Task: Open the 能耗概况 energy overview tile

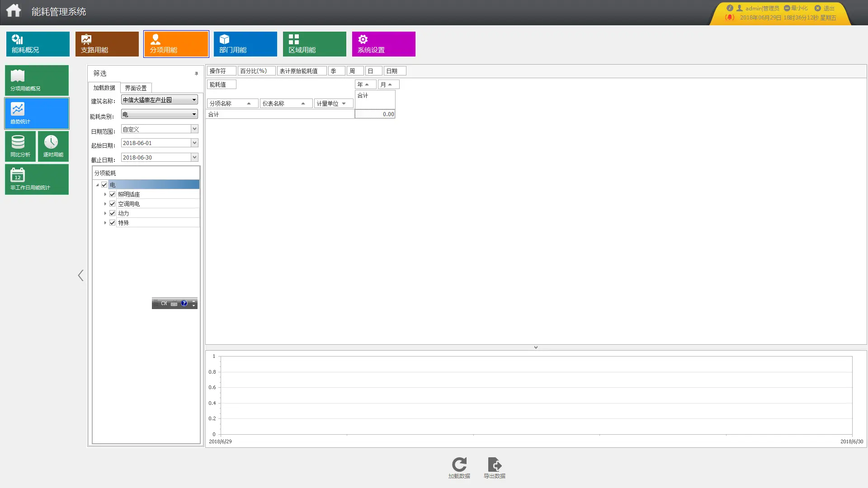Action: coord(38,44)
